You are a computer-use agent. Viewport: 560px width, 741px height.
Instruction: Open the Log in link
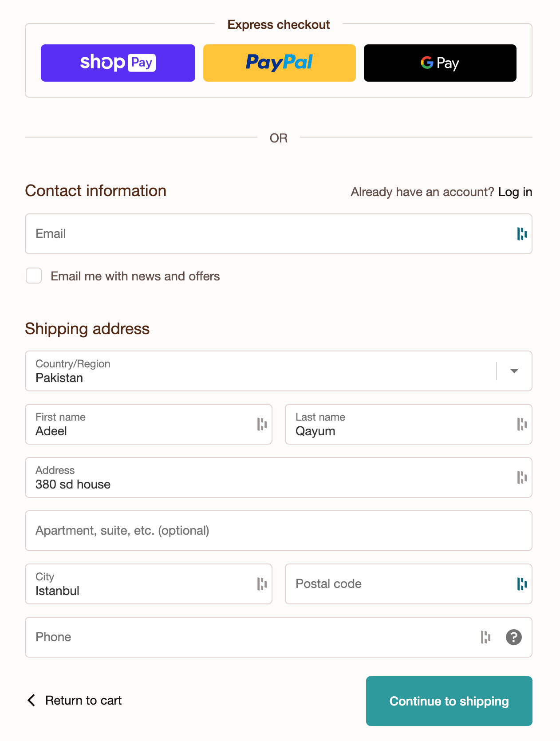pos(515,192)
